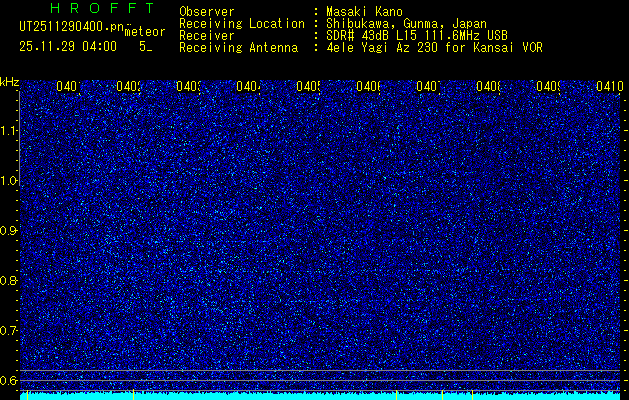This screenshot has height=400, width=629.
Task: Click the 0403 time label
Action: 189,86
